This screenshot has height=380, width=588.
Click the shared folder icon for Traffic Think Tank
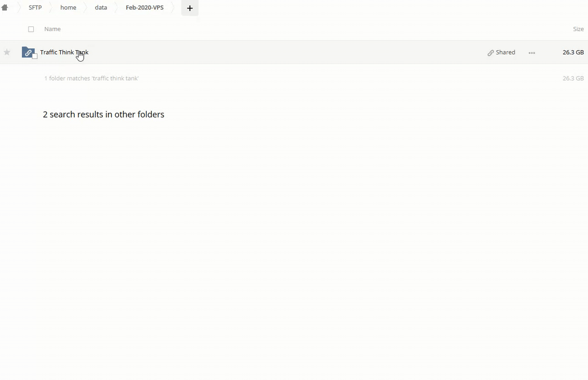coord(28,52)
